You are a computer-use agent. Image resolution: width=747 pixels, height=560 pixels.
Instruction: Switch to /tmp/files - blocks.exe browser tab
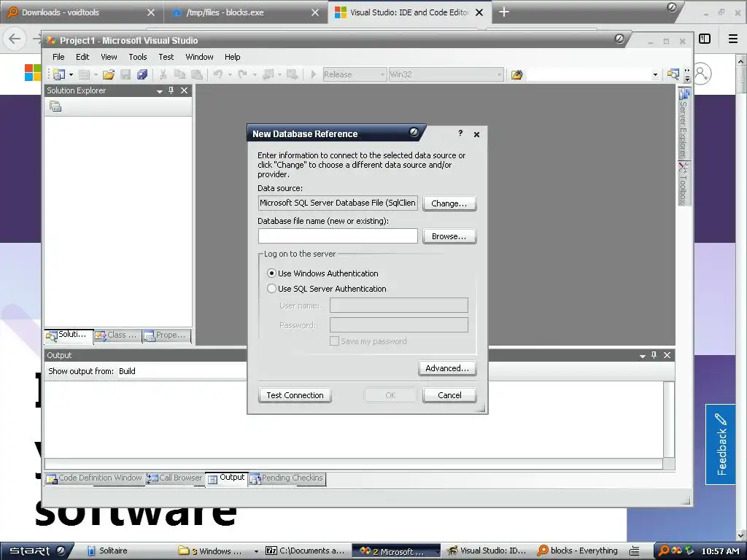coord(245,12)
